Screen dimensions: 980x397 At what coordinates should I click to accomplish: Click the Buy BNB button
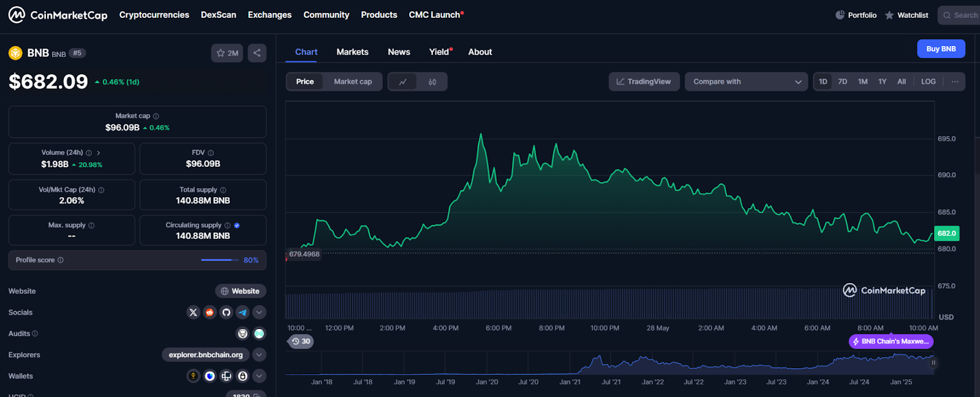[941, 49]
